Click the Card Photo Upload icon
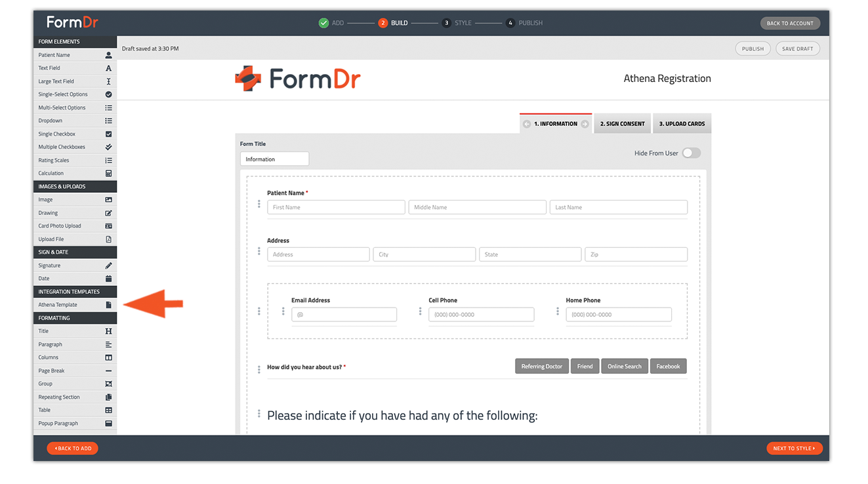The image size is (868, 484). tap(109, 226)
